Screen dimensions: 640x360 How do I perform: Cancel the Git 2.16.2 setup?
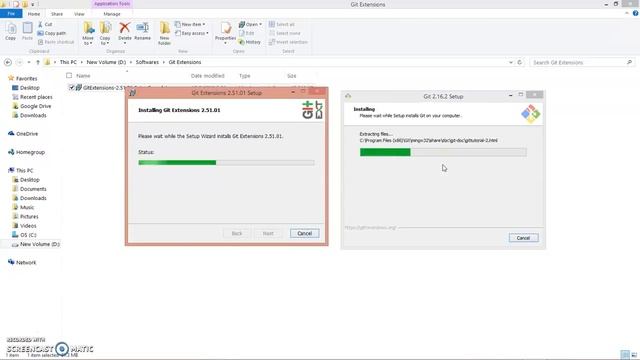523,238
